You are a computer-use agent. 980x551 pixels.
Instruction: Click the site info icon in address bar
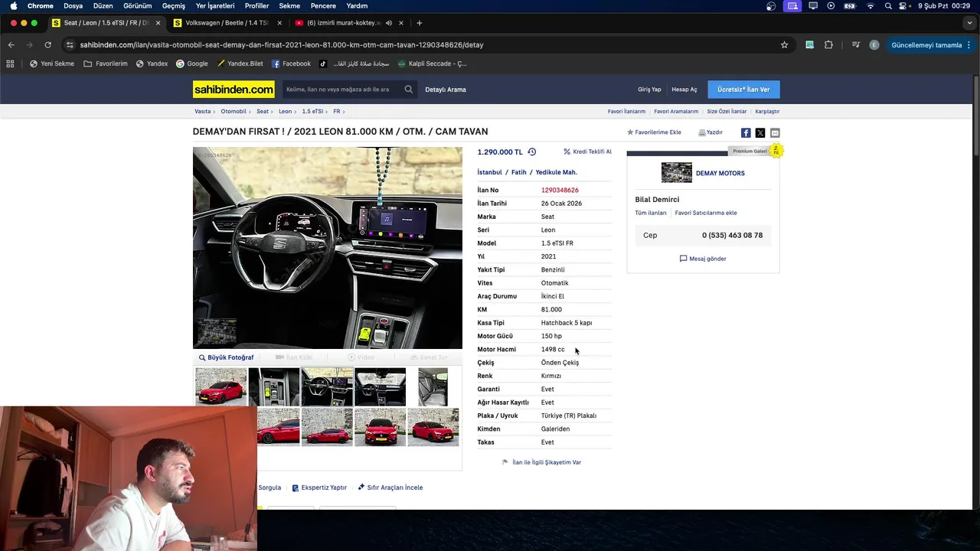tap(70, 44)
